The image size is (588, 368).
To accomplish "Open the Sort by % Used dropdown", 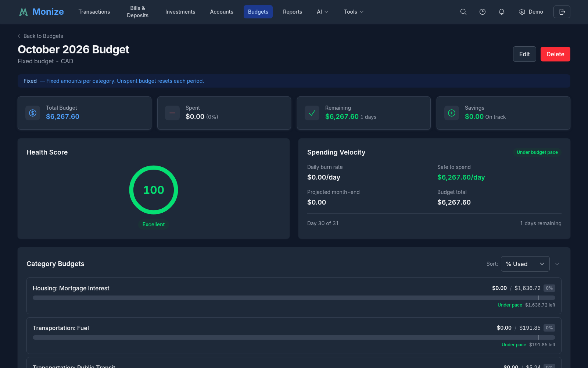I will [525, 264].
